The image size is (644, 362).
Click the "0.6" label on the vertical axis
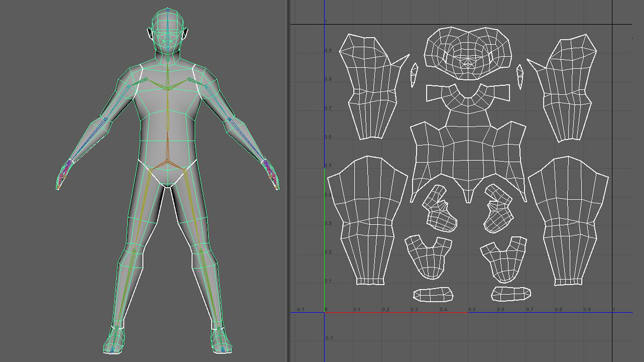coord(328,137)
